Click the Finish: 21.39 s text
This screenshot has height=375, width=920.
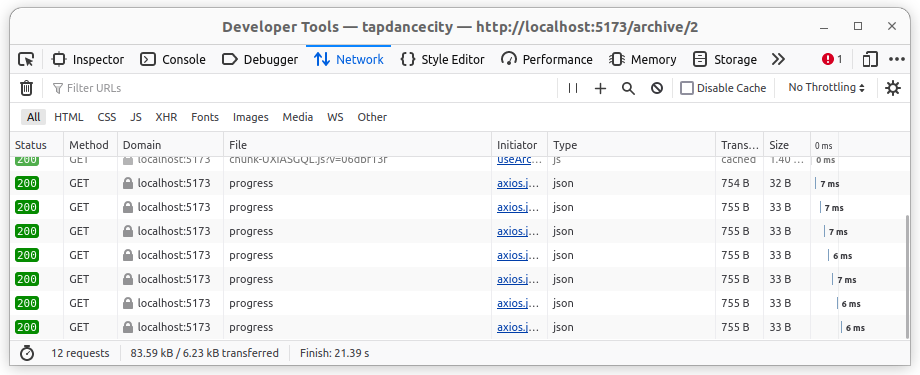pyautogui.click(x=334, y=353)
